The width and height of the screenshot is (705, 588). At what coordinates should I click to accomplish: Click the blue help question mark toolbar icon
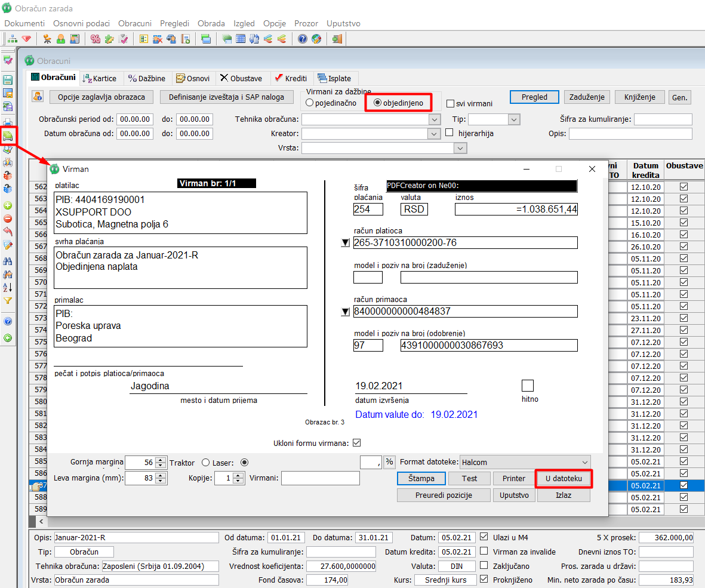303,39
